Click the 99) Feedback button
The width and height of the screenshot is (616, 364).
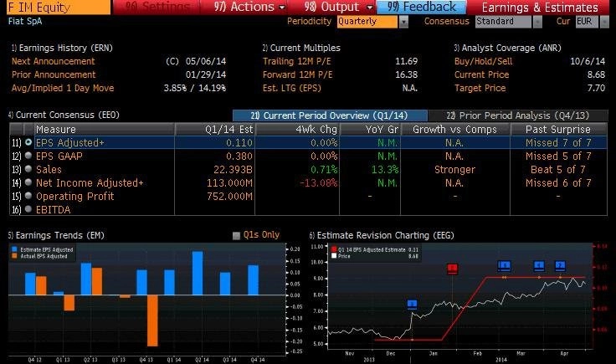click(x=421, y=7)
